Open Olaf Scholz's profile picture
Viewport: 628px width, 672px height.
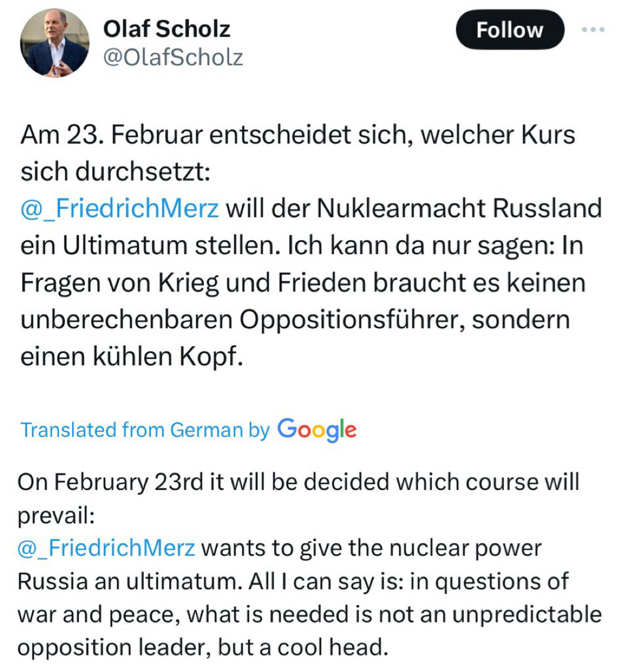pyautogui.click(x=55, y=42)
